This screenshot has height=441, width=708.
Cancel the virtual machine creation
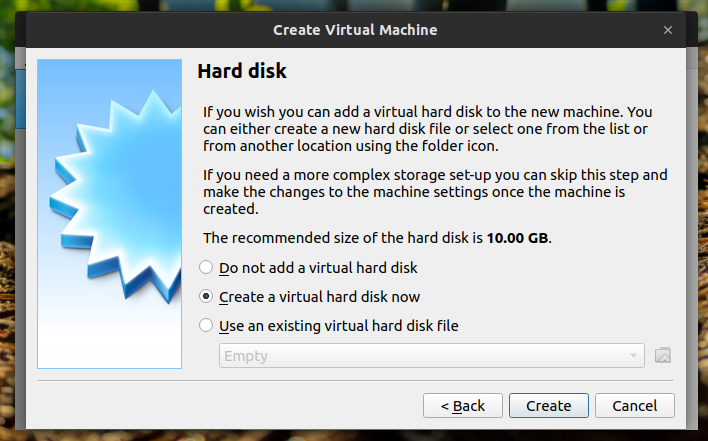coord(634,405)
